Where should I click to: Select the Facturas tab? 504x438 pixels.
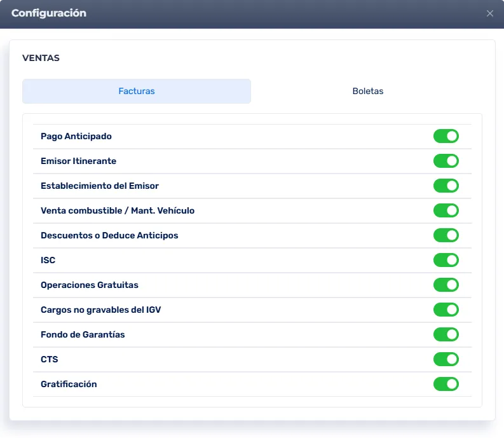tap(137, 91)
